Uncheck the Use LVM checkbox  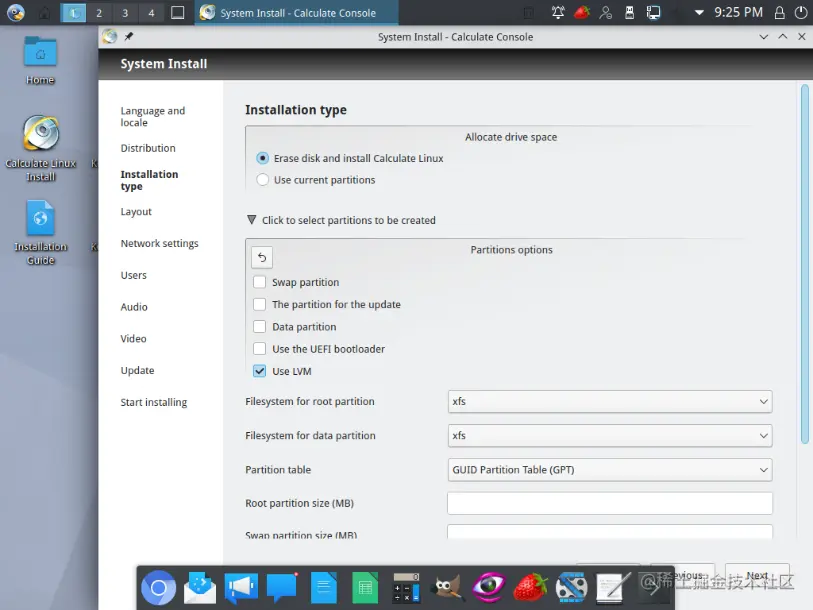[259, 371]
